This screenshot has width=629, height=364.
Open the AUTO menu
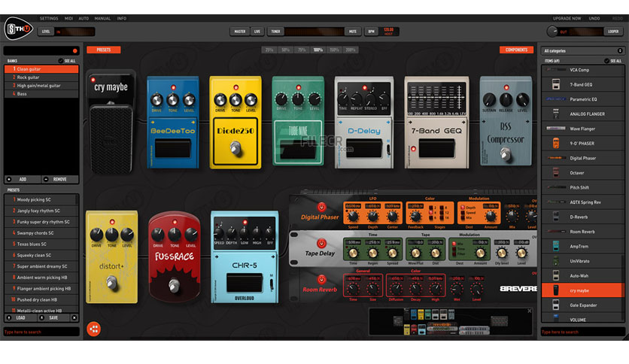pyautogui.click(x=84, y=19)
